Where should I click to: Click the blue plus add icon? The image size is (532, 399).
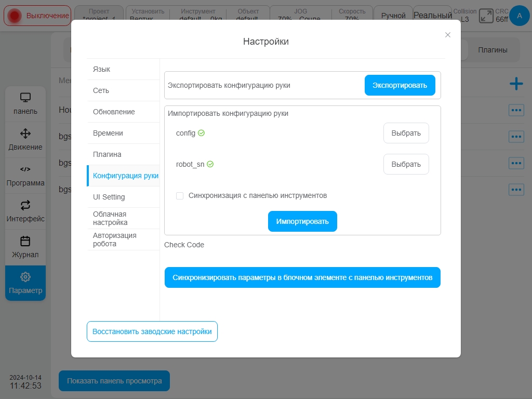pyautogui.click(x=516, y=84)
